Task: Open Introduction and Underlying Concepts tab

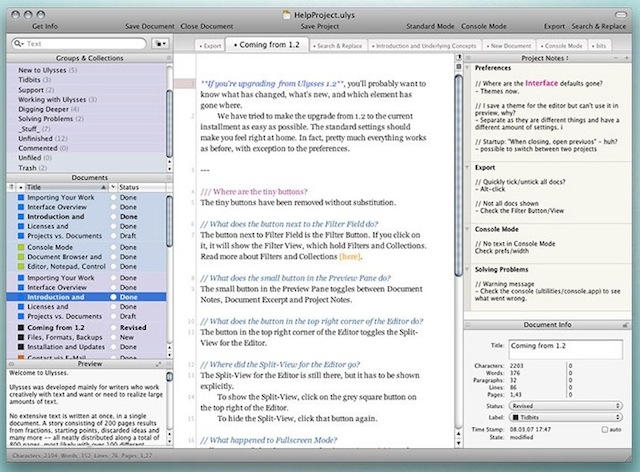Action: pos(424,46)
